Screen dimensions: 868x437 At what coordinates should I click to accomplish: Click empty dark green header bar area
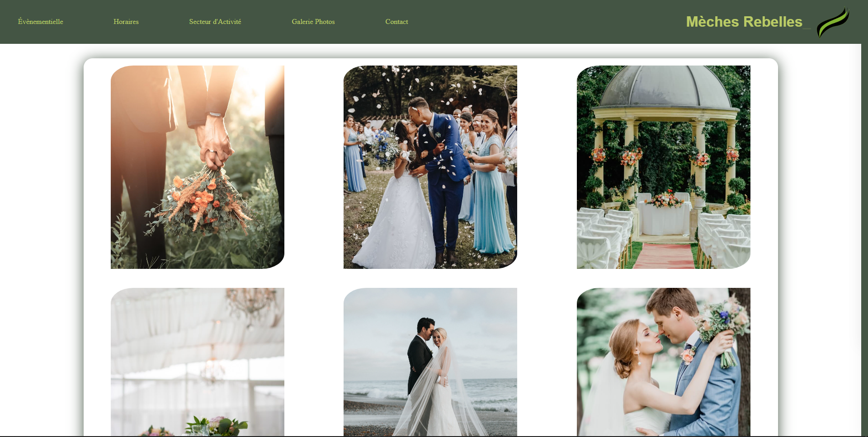pyautogui.click(x=542, y=22)
